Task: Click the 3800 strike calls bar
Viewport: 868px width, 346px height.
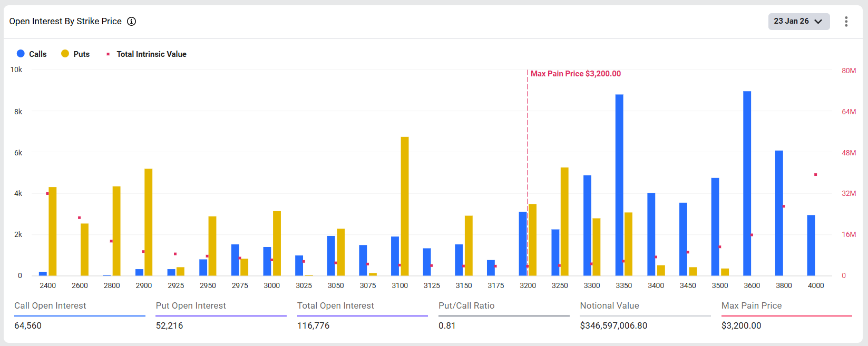Action: tap(779, 213)
